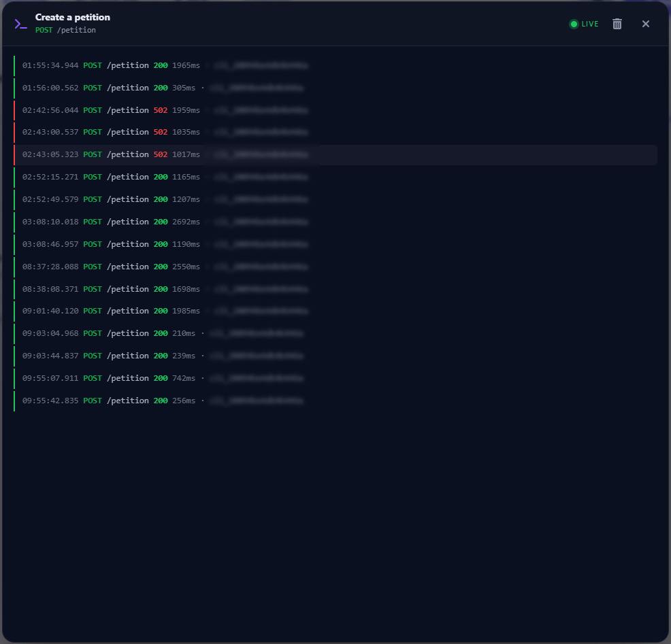Select the 01:56:00.562 log entry

point(335,88)
